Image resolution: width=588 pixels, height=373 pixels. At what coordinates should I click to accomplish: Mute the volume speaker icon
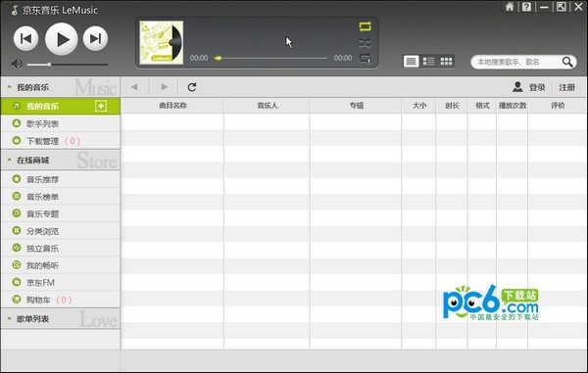click(17, 64)
